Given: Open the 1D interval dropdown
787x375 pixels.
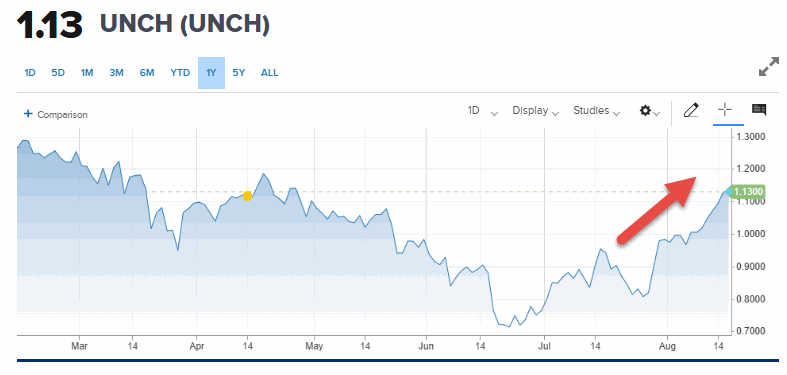Looking at the screenshot, I should [482, 110].
